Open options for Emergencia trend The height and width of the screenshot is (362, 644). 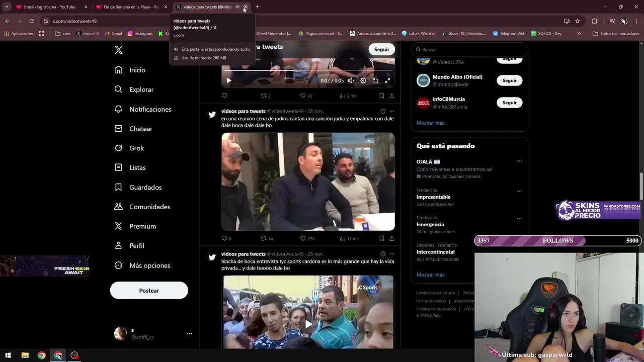coord(519,219)
